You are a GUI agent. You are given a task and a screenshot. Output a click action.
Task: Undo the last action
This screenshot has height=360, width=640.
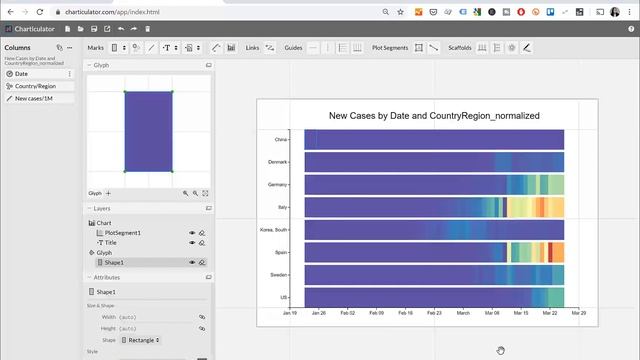tap(121, 29)
